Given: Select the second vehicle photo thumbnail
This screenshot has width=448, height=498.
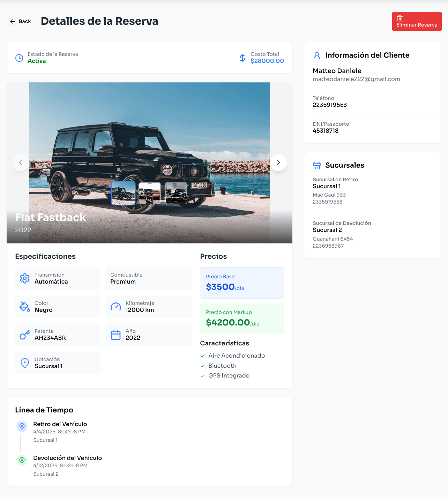Looking at the screenshot, I should point(150,193).
